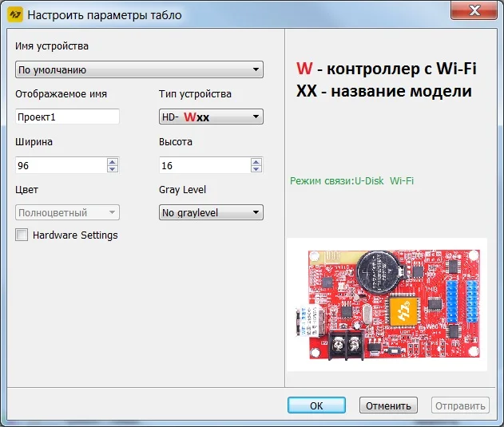Image resolution: width=504 pixels, height=427 pixels.
Task: Enable the Hardware Settings checkbox
Action: 22,235
